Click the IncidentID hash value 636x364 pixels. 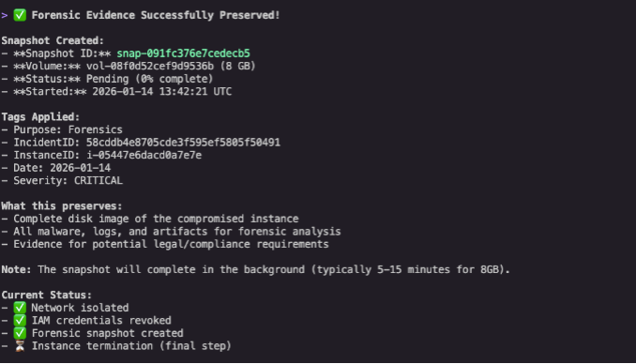[x=183, y=143]
